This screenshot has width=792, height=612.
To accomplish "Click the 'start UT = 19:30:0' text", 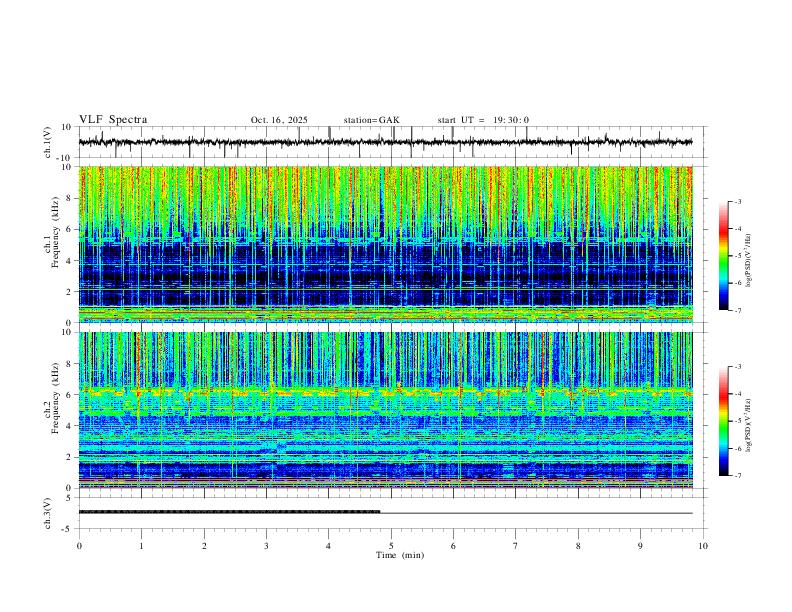I will 483,120.
